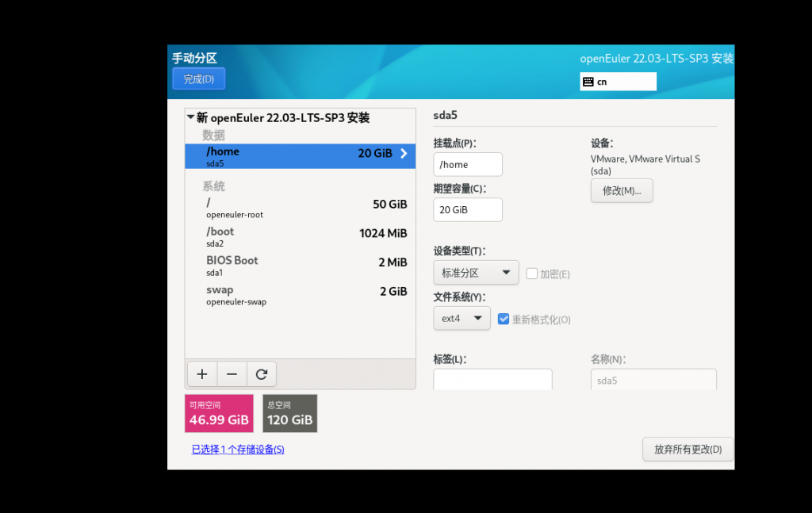Select the / openeuler-root 50 GiB row
This screenshot has width=812, height=513.
[301, 208]
